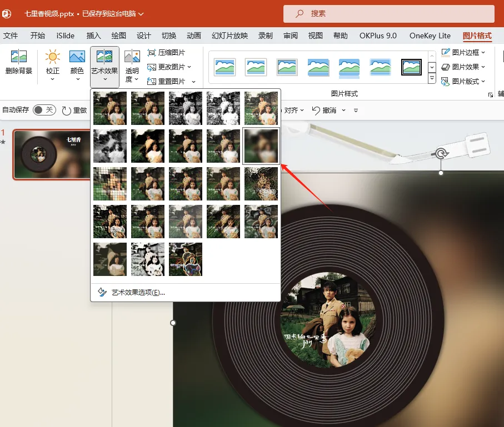Click the picture styles gallery down arrow
Image resolution: width=504 pixels, height=427 pixels.
[432, 67]
